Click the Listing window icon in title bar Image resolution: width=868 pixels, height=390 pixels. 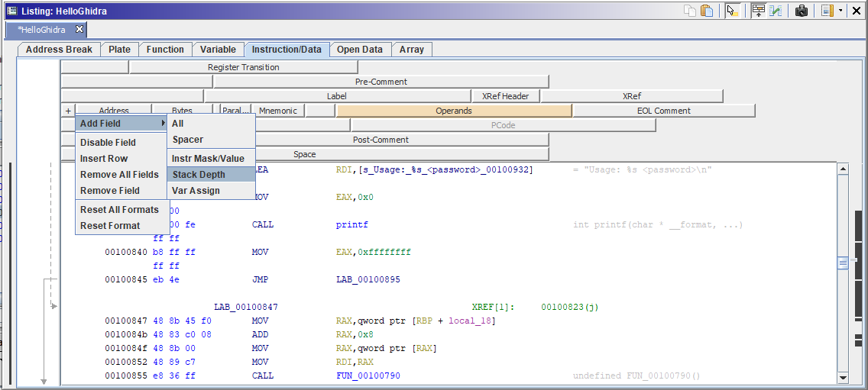point(11,11)
